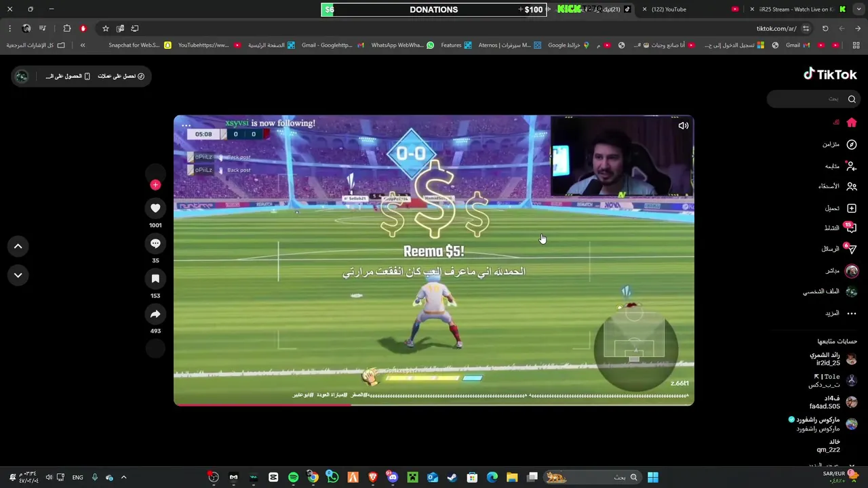The image size is (868, 488).
Task: Open video options three-dots menu
Action: tap(186, 125)
